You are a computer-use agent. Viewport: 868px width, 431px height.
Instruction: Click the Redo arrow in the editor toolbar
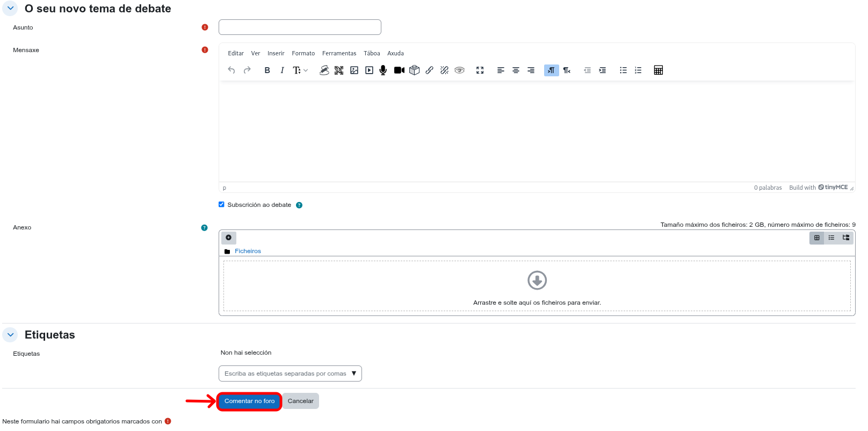coord(247,70)
